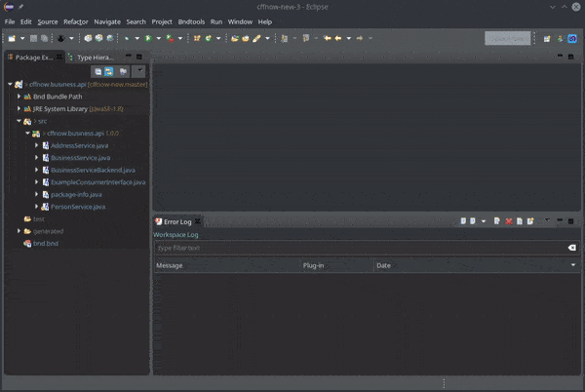The height and width of the screenshot is (392, 585).
Task: Click the window pin icon in title bar
Action: coord(20,7)
